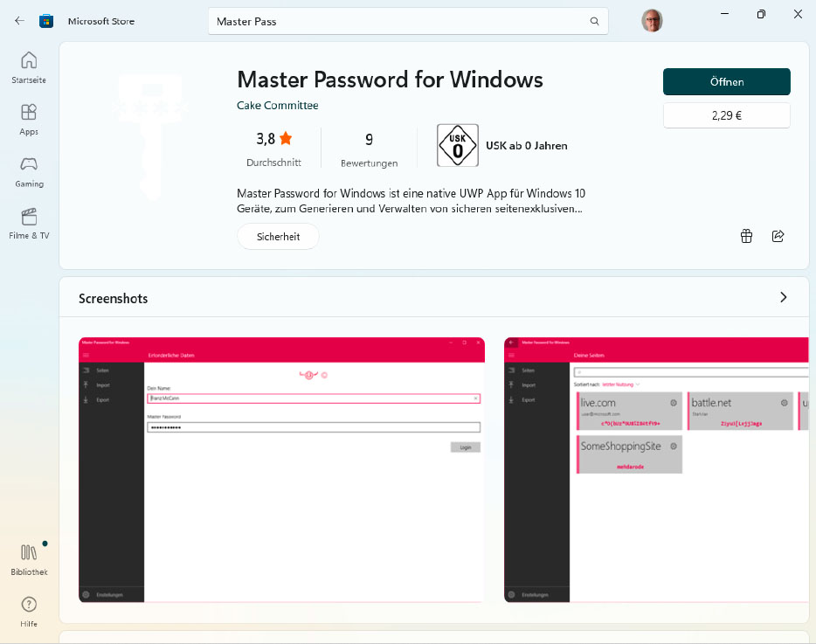The height and width of the screenshot is (644, 816).
Task: Expand Screenshots section with the chevron
Action: click(783, 297)
